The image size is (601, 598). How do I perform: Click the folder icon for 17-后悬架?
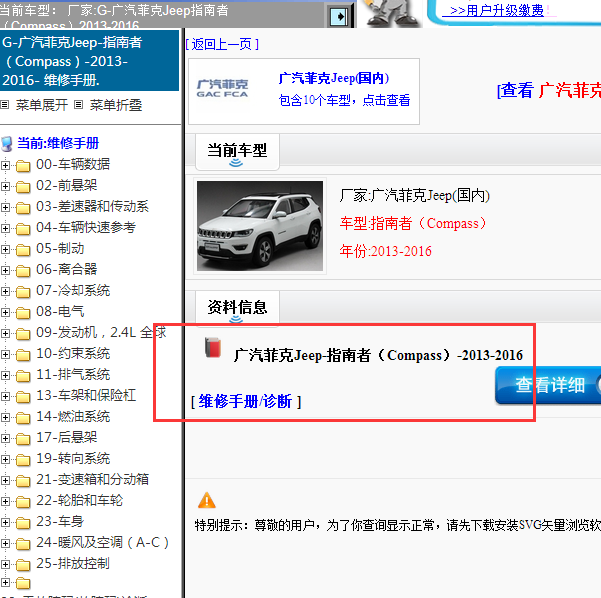tap(23, 439)
